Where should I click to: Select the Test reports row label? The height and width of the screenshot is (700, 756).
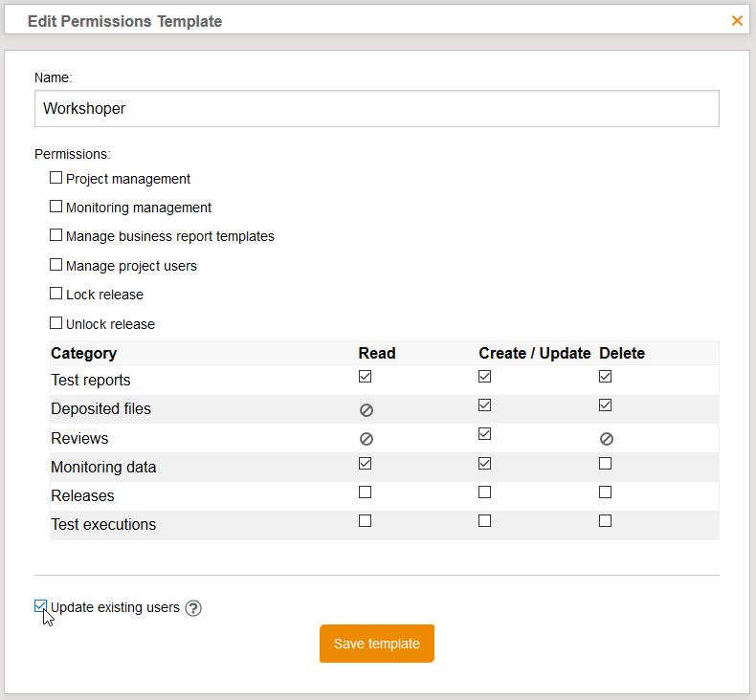pos(91,380)
